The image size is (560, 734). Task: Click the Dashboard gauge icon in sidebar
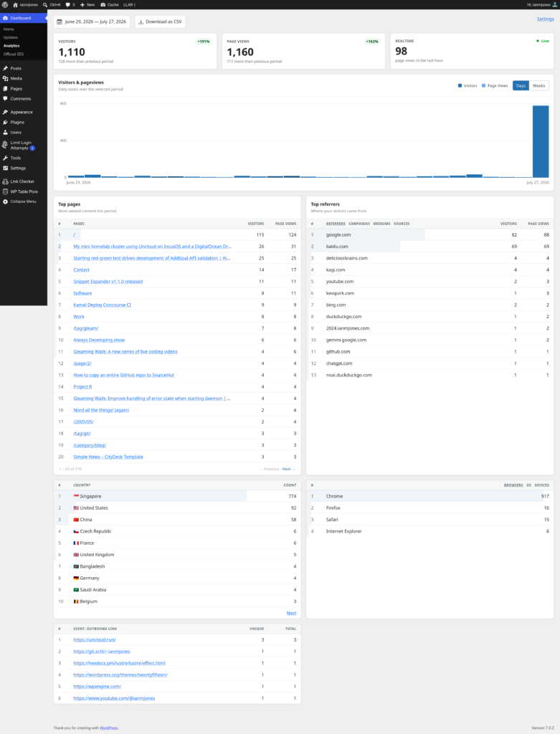click(5, 18)
